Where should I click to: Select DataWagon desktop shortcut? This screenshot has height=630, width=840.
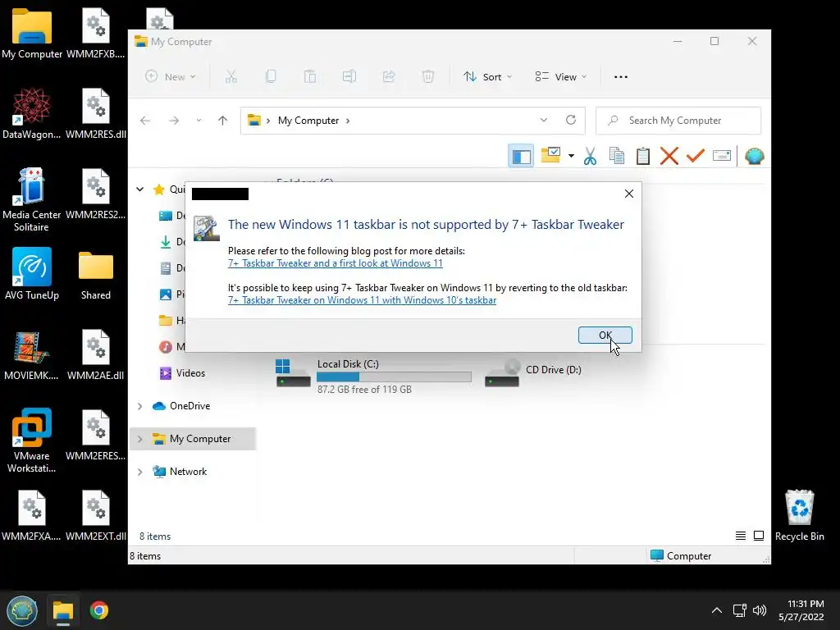32,113
